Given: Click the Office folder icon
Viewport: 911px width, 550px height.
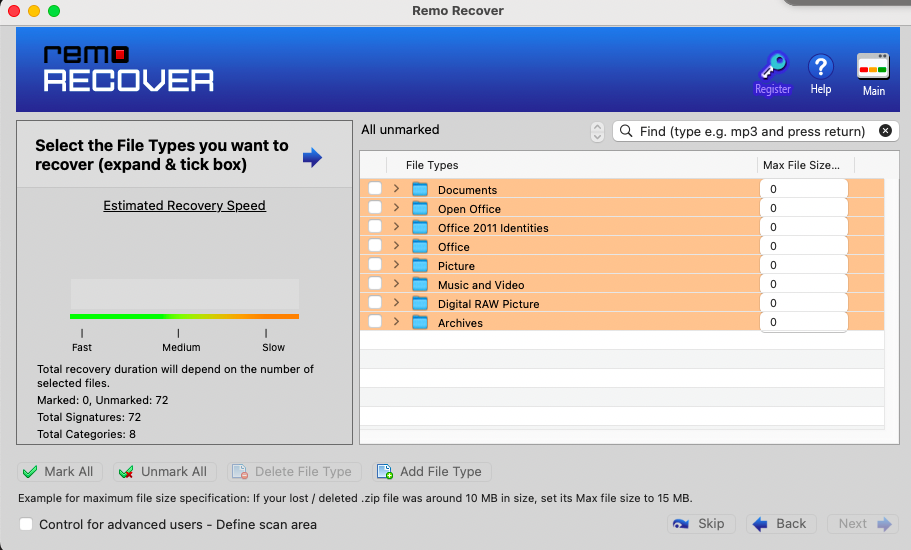Looking at the screenshot, I should (420, 247).
